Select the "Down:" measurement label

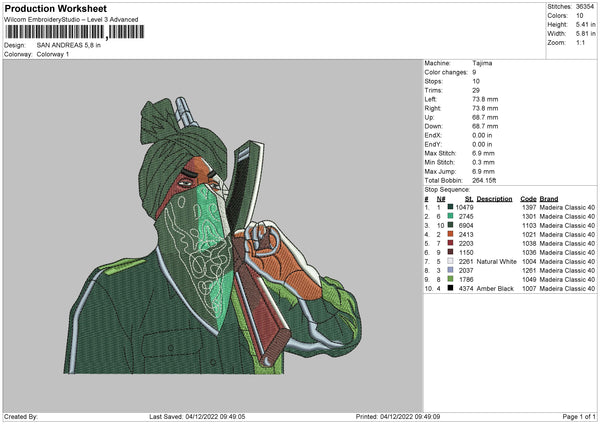[434, 126]
